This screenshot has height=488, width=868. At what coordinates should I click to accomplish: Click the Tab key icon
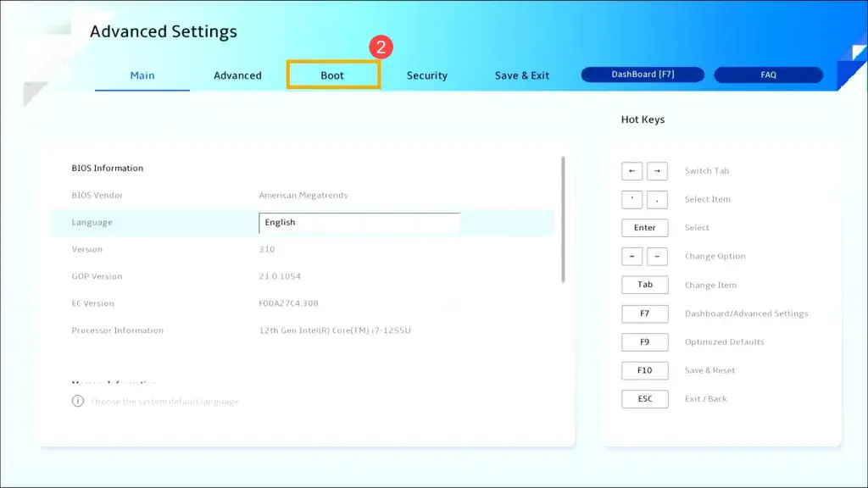pos(644,285)
